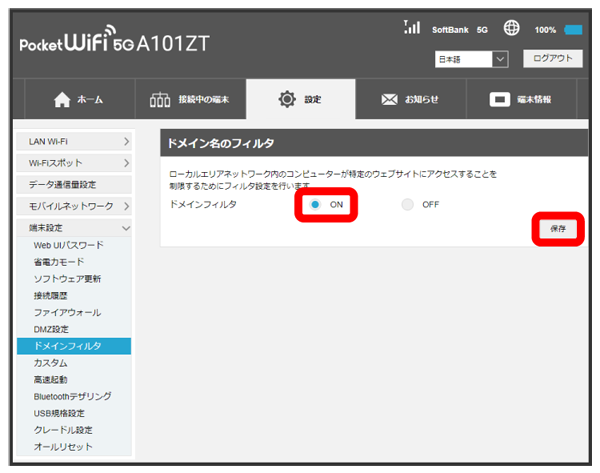Enable domain filter with ON radio
This screenshot has width=600, height=473.
[x=315, y=204]
